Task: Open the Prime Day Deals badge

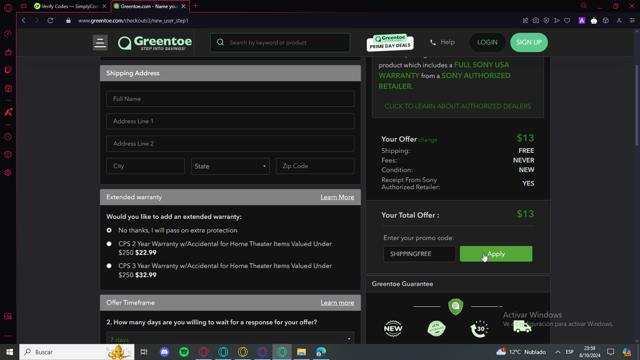Action: pyautogui.click(x=390, y=42)
